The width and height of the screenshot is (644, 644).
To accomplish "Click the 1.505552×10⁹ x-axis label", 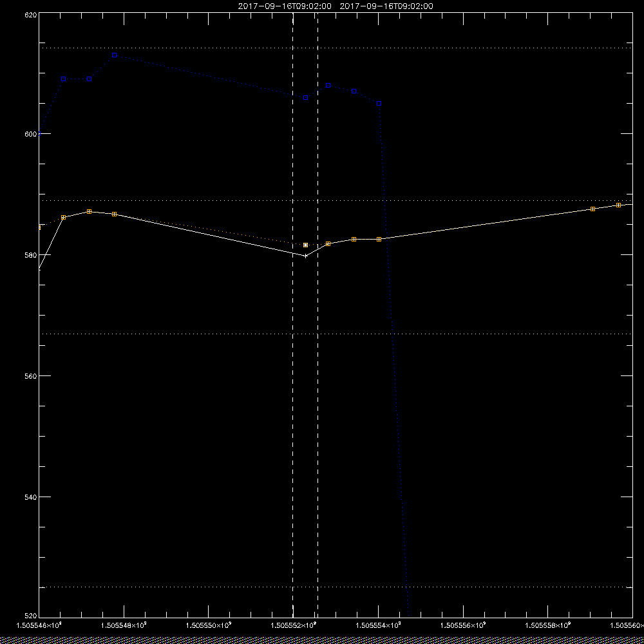I will point(294,625).
